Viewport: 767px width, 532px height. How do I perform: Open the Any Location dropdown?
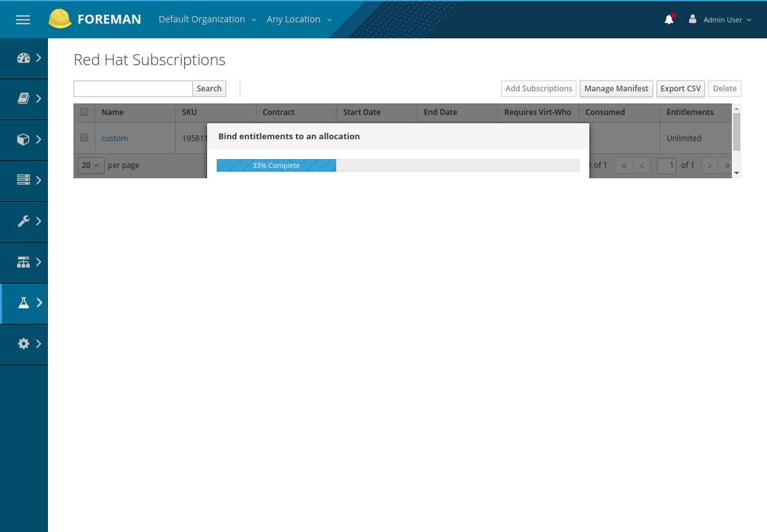pos(299,19)
